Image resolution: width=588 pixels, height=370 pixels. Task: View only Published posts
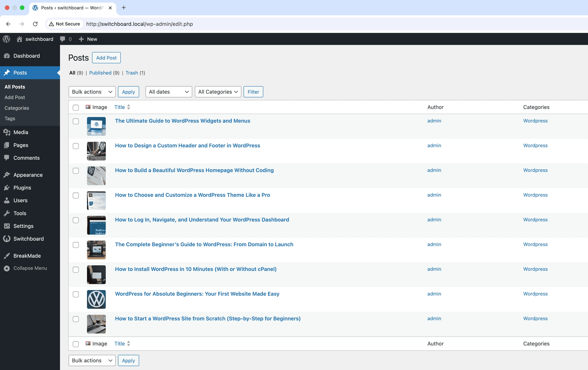[100, 73]
